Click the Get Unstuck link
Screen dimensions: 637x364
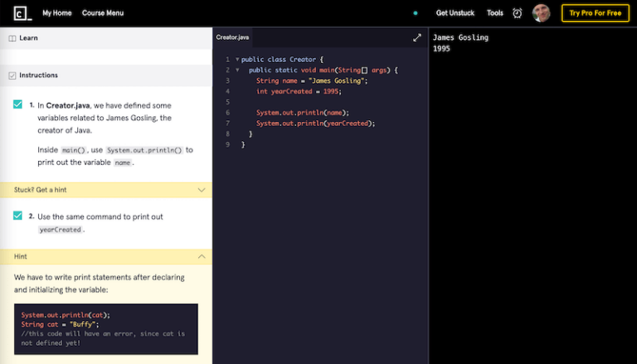coord(455,13)
